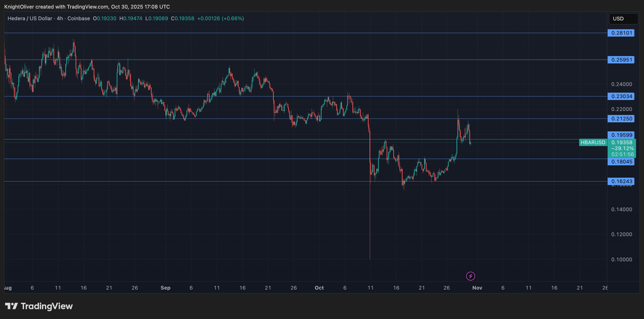The height and width of the screenshot is (319, 644).
Task: Click the green 0.19358 current price label
Action: [x=622, y=142]
